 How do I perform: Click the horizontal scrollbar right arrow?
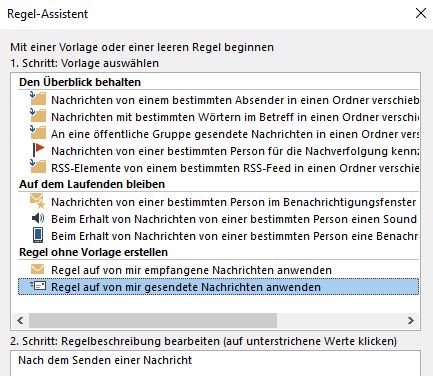[411, 321]
